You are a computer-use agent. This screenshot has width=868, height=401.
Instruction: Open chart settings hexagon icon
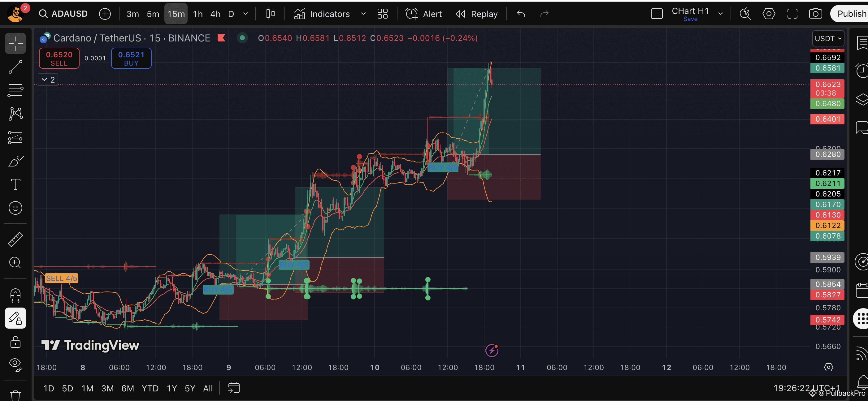(769, 14)
